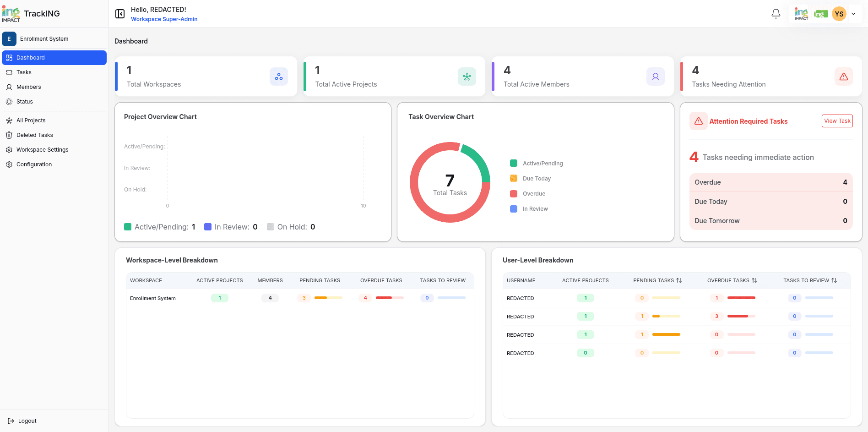Click the Total Workspaces card icon
The image size is (868, 432).
279,77
